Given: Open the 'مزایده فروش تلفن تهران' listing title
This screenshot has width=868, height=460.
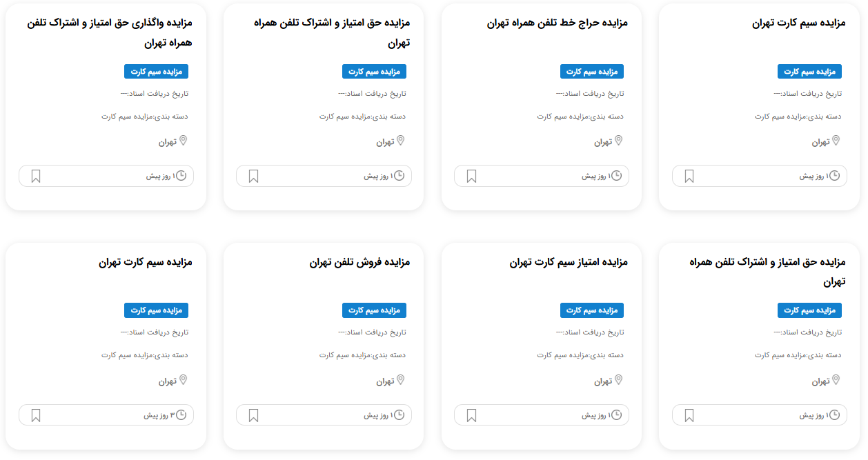Looking at the screenshot, I should click(359, 262).
